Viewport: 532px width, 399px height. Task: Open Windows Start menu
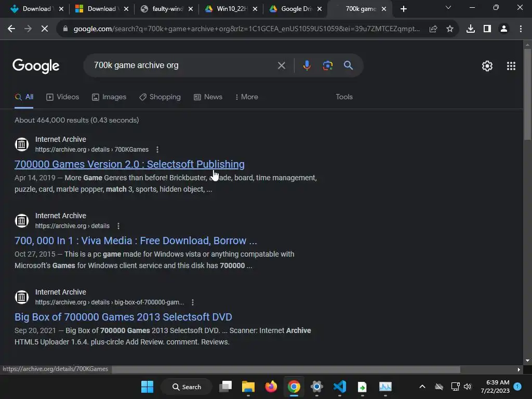(x=147, y=387)
